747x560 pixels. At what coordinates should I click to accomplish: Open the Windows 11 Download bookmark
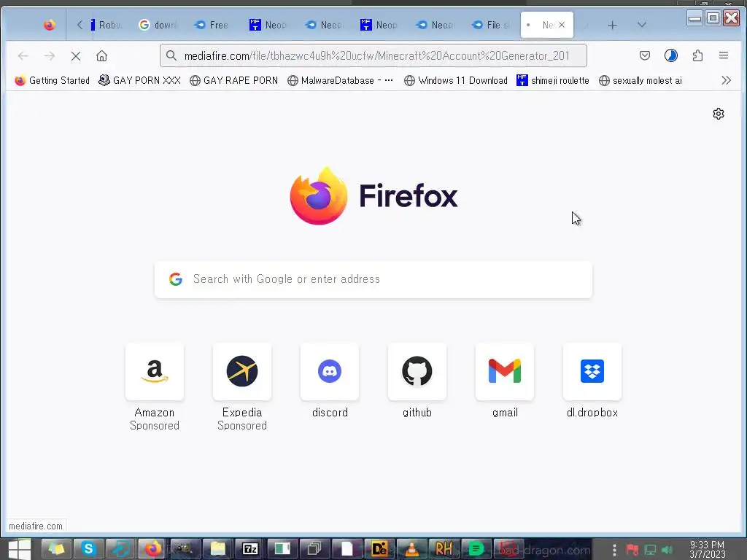[x=455, y=80]
